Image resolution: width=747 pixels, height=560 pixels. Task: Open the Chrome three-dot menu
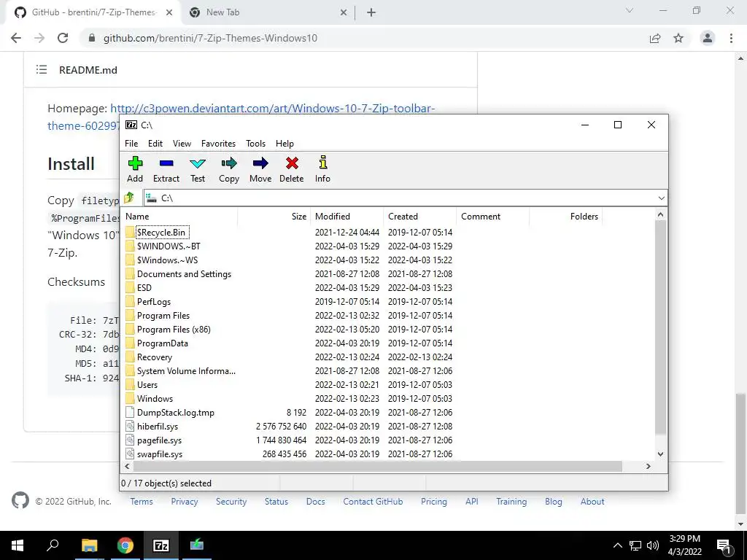click(731, 38)
